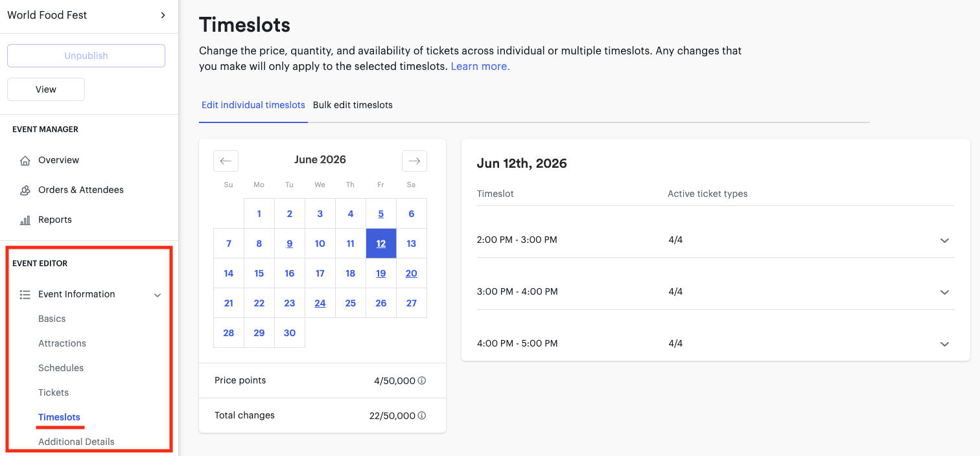Select June 7 on the calendar
980x456 pixels.
point(229,244)
